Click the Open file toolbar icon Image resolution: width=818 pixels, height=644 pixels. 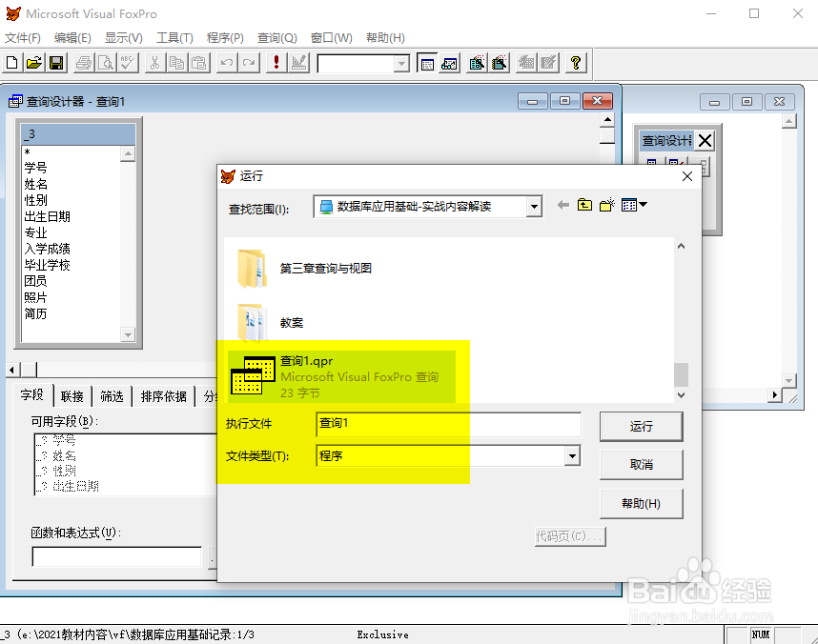pos(34,63)
